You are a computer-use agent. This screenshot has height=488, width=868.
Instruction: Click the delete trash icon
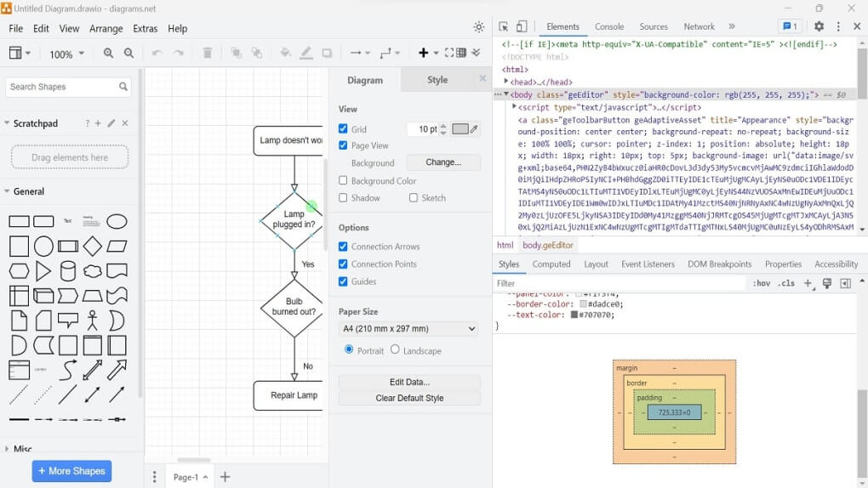(208, 54)
